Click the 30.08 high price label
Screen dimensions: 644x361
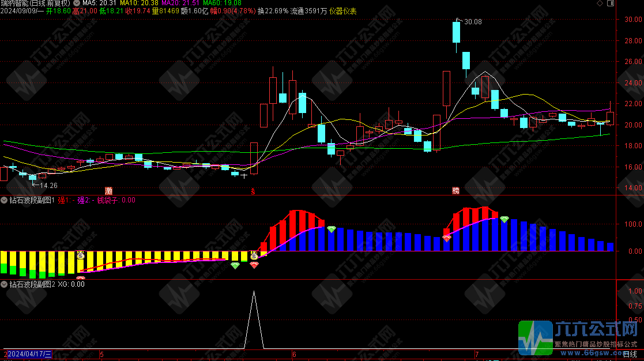(472, 22)
